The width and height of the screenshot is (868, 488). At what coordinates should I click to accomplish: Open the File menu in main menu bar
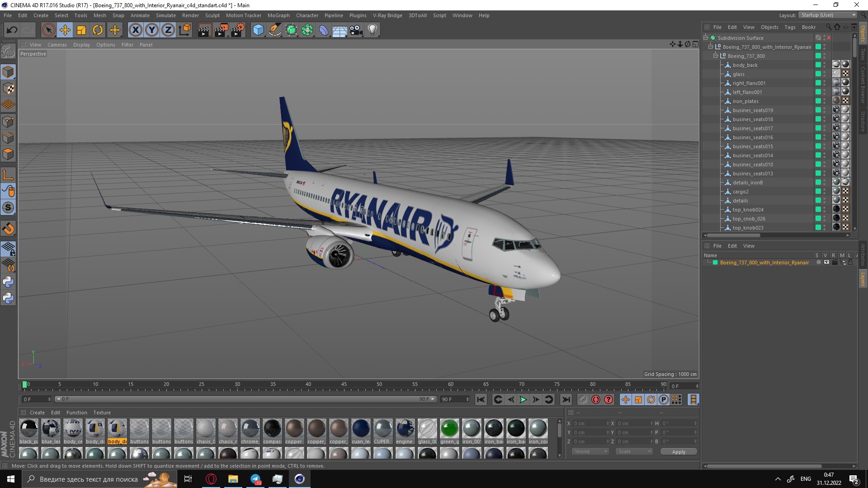pyautogui.click(x=8, y=15)
